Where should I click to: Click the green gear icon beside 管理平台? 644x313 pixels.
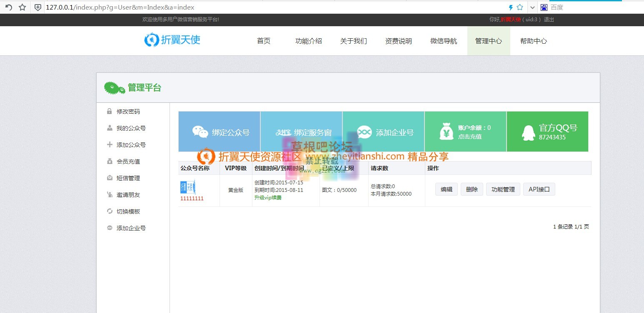[x=113, y=87]
